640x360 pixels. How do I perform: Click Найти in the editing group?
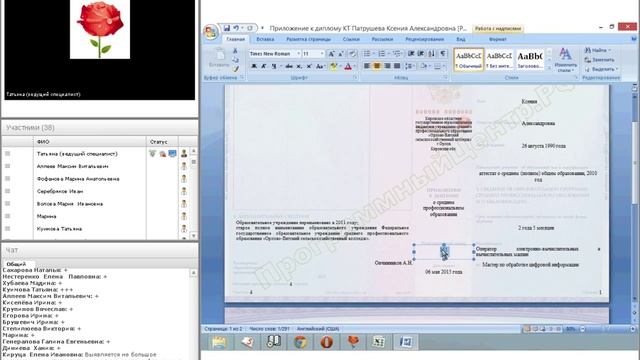tap(598, 50)
